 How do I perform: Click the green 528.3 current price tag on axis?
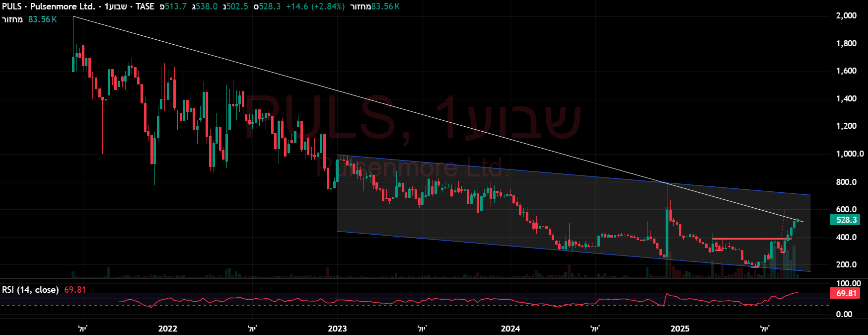click(x=846, y=220)
